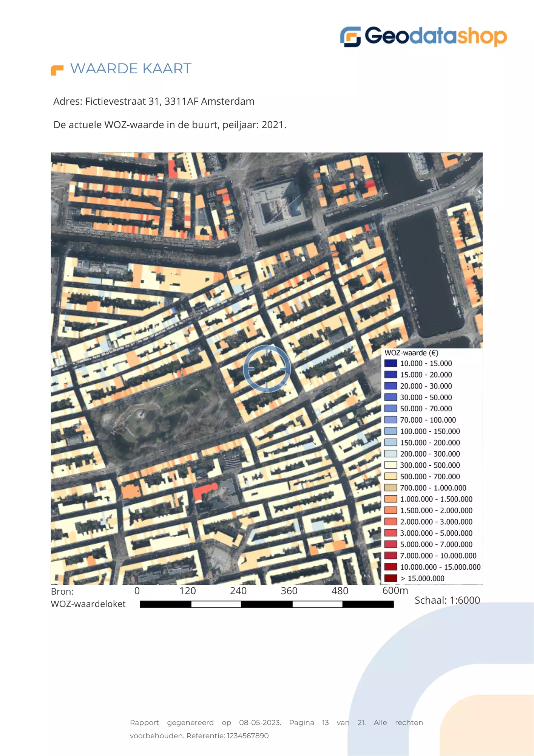This screenshot has height=756, width=534.
Task: Click the 10.000 - 15.000 legend swatch
Action: point(390,363)
